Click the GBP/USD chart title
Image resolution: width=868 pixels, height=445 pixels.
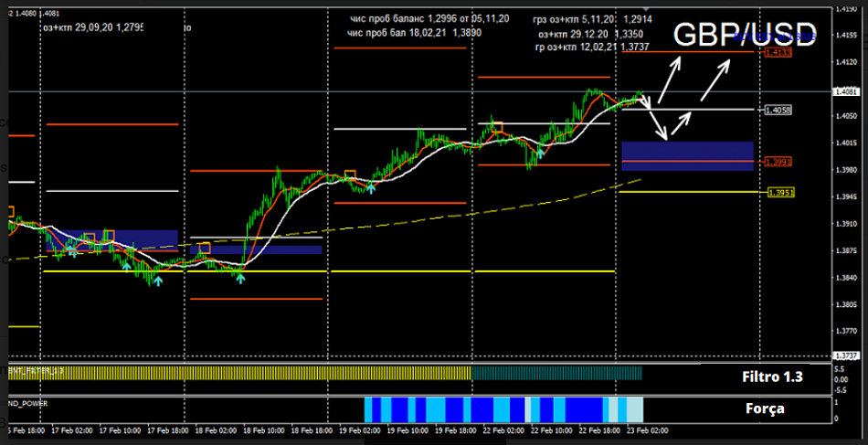[x=744, y=36]
